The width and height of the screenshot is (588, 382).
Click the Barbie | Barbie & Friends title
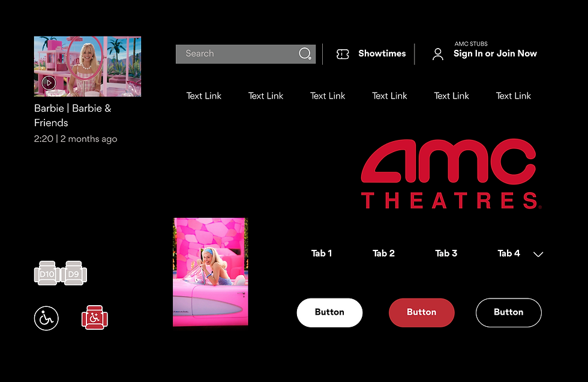click(x=73, y=115)
